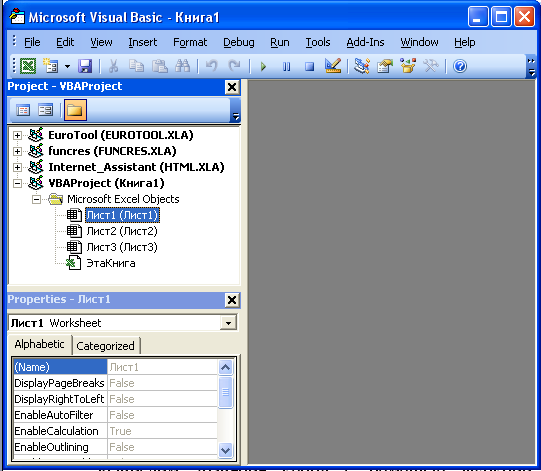Select Лист2 (Лист2) in the tree
541x471 pixels.
click(122, 231)
